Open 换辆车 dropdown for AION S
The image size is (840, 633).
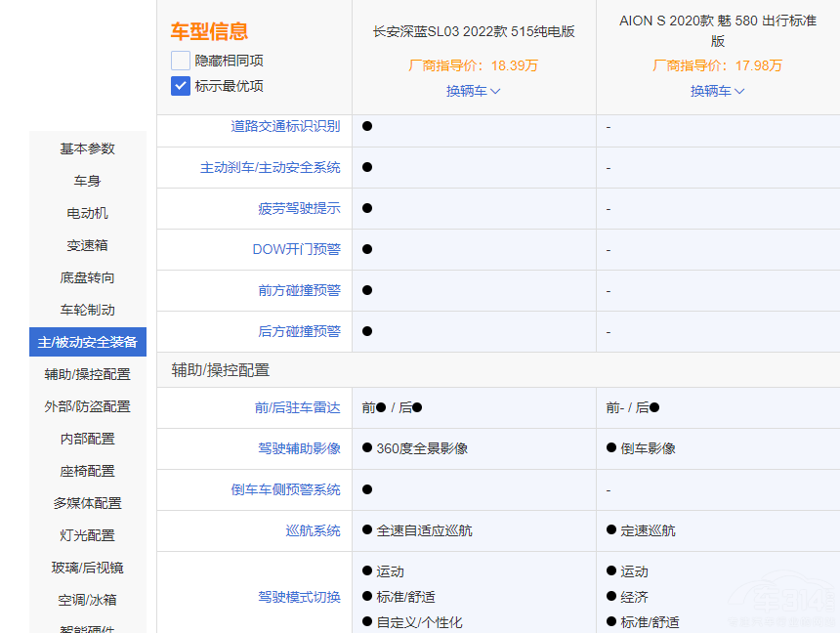718,91
